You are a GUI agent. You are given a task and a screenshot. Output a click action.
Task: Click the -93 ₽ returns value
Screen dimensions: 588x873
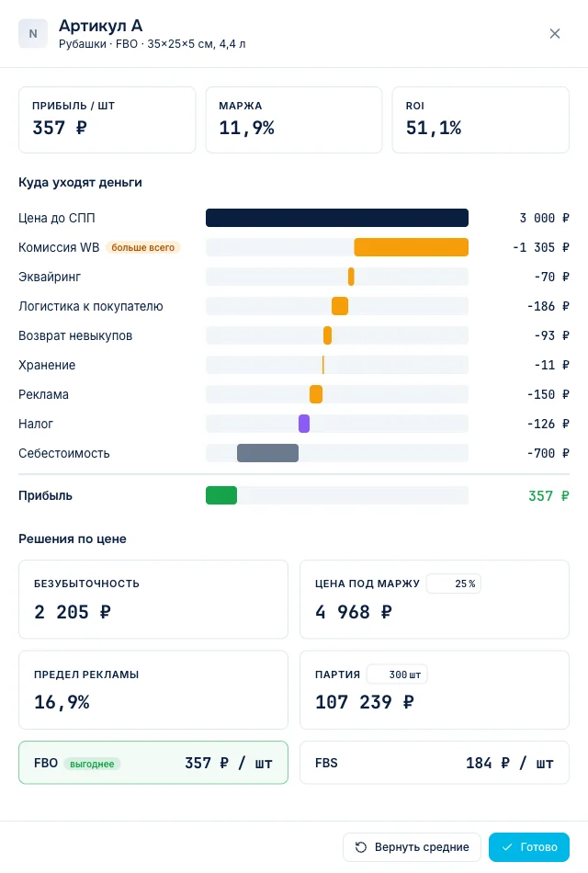[551, 335]
